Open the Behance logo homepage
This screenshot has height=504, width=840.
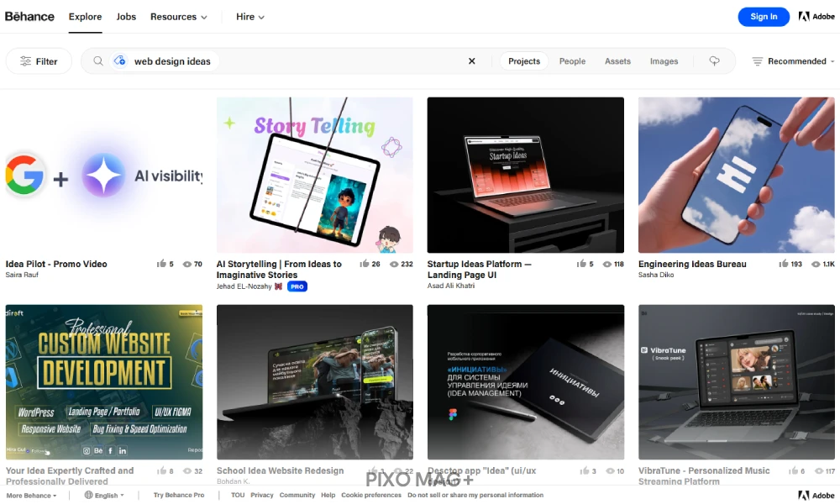[29, 17]
